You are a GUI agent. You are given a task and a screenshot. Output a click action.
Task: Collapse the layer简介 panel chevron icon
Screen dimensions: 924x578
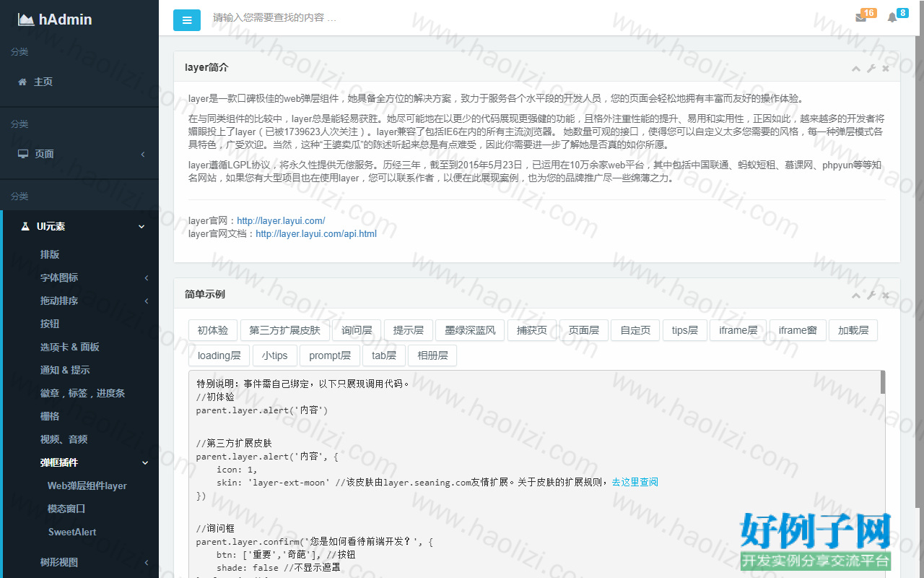pyautogui.click(x=856, y=69)
